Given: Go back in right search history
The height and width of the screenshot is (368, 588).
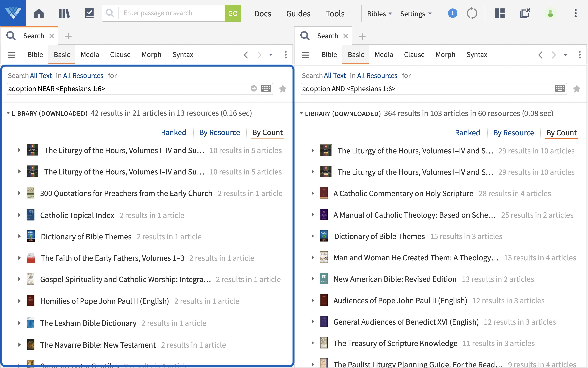Looking at the screenshot, I should click(x=540, y=55).
